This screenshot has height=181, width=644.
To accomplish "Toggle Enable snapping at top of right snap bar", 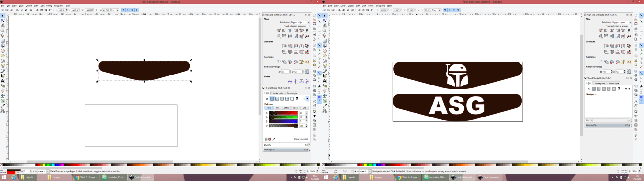I will (x=641, y=15).
